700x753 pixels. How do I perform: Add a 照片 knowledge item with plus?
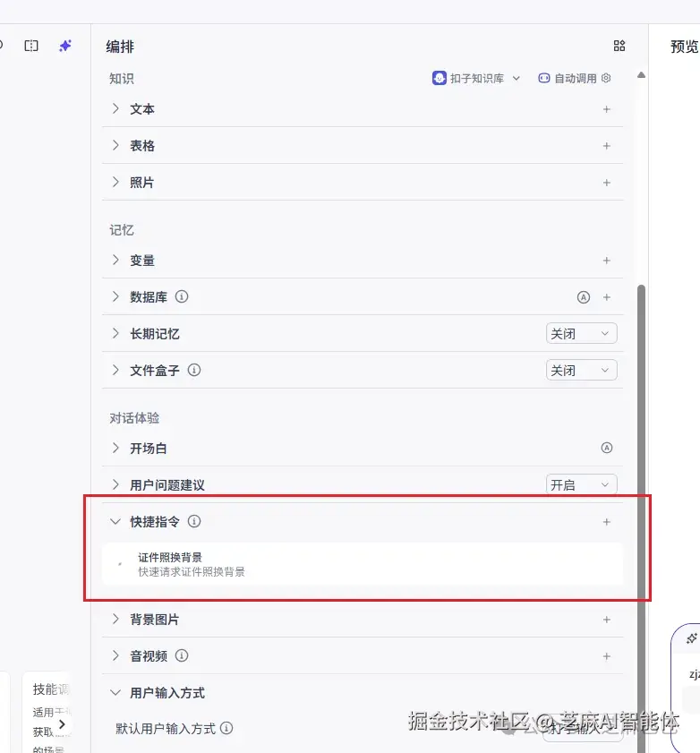tap(606, 183)
